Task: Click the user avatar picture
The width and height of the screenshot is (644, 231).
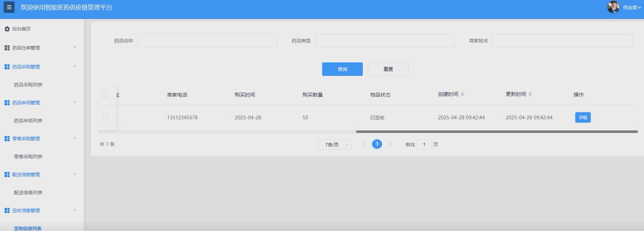Action: (x=613, y=7)
